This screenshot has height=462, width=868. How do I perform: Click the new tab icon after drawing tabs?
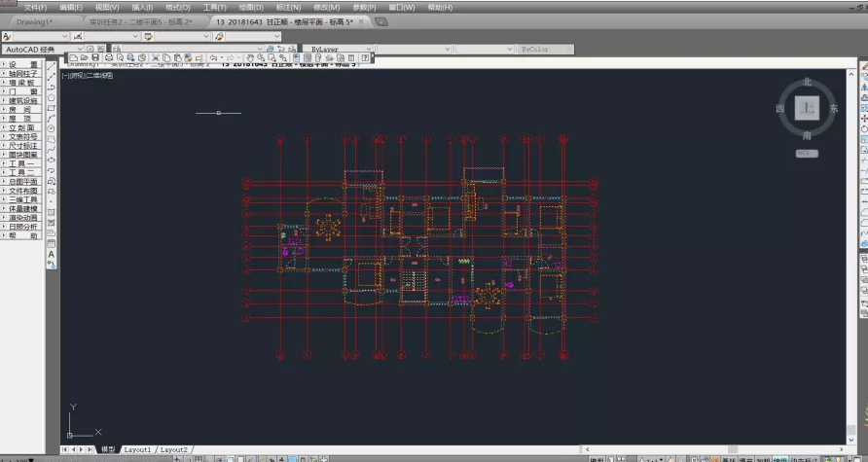tap(380, 22)
